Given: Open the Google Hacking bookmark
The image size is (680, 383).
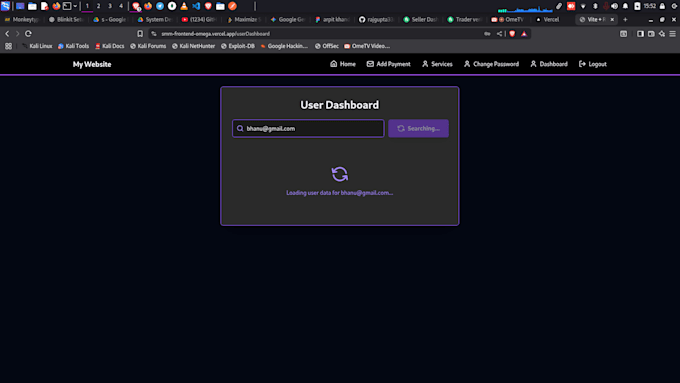Looking at the screenshot, I should (284, 46).
